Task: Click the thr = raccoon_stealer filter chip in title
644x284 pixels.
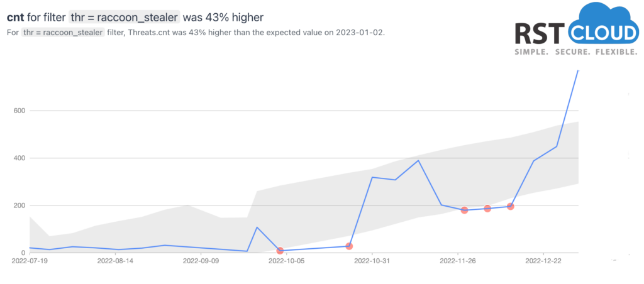Action: 125,17
